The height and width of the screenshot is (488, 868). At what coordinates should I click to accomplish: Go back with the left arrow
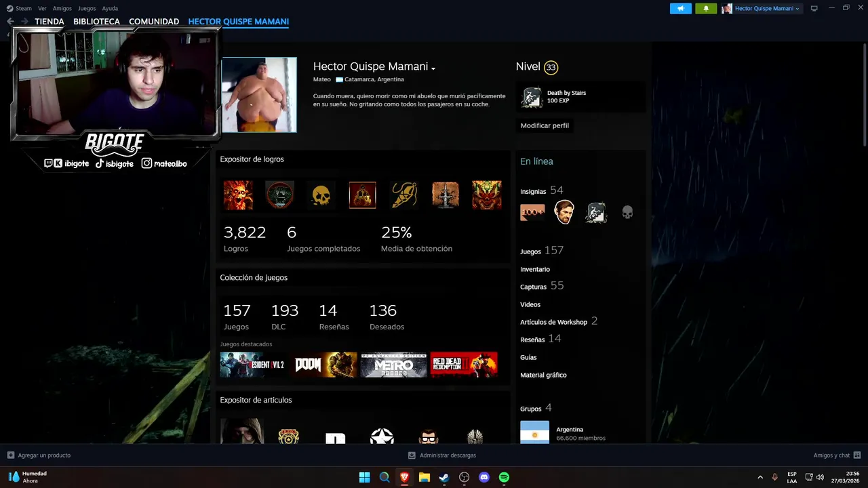point(10,22)
